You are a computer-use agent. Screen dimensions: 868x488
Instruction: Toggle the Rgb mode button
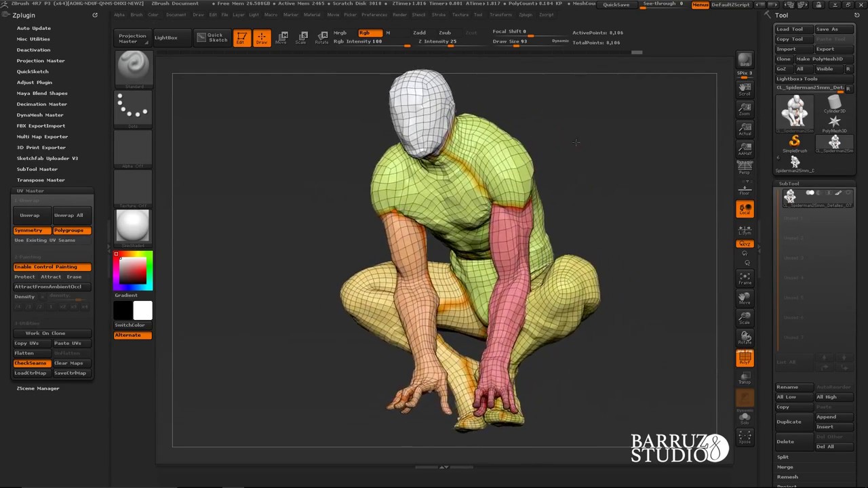click(x=369, y=33)
